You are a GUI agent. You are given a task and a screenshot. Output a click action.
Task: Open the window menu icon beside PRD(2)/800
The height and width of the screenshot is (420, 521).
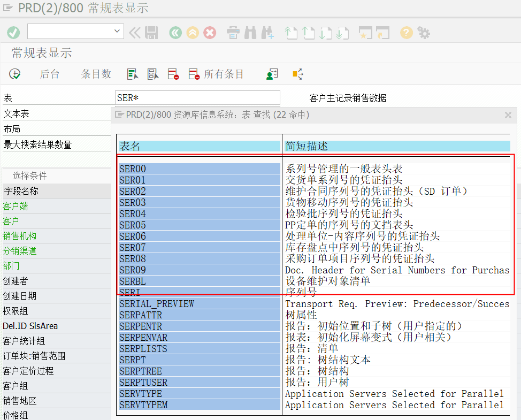click(x=8, y=8)
